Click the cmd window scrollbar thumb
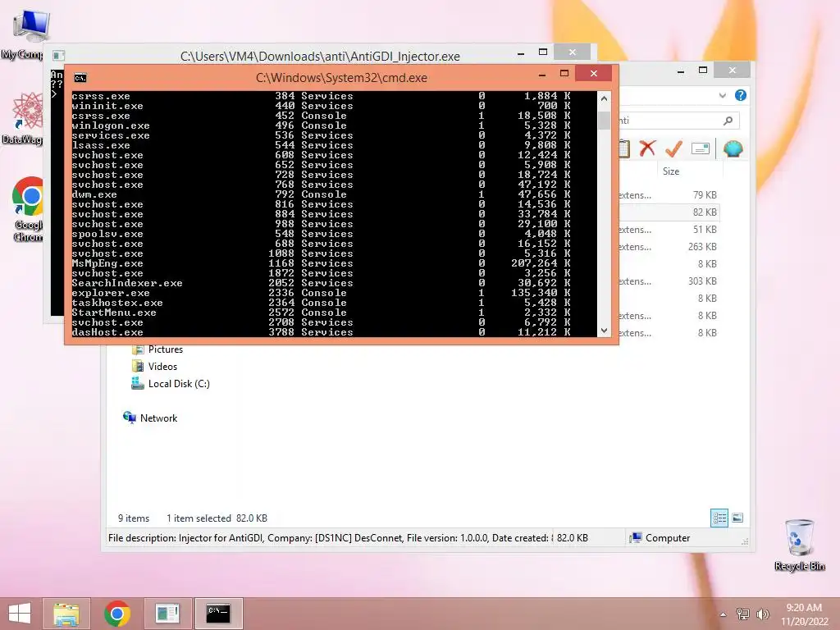This screenshot has height=630, width=840. (605, 121)
